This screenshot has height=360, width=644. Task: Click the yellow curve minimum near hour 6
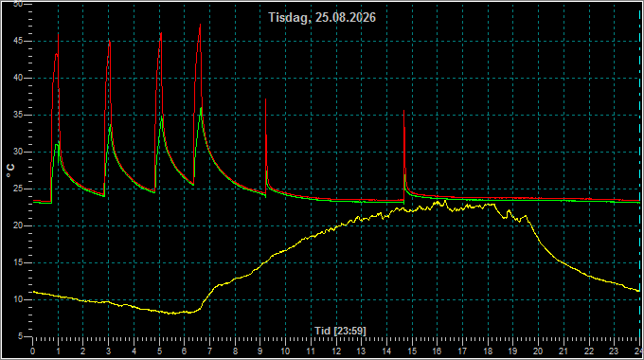174,314
